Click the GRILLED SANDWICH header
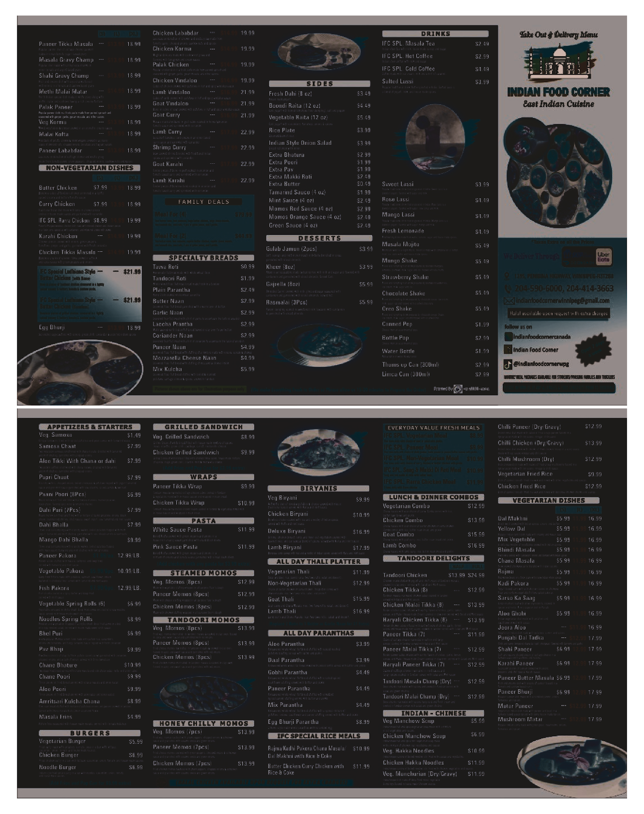This screenshot has width=644, height=814. coord(203,427)
